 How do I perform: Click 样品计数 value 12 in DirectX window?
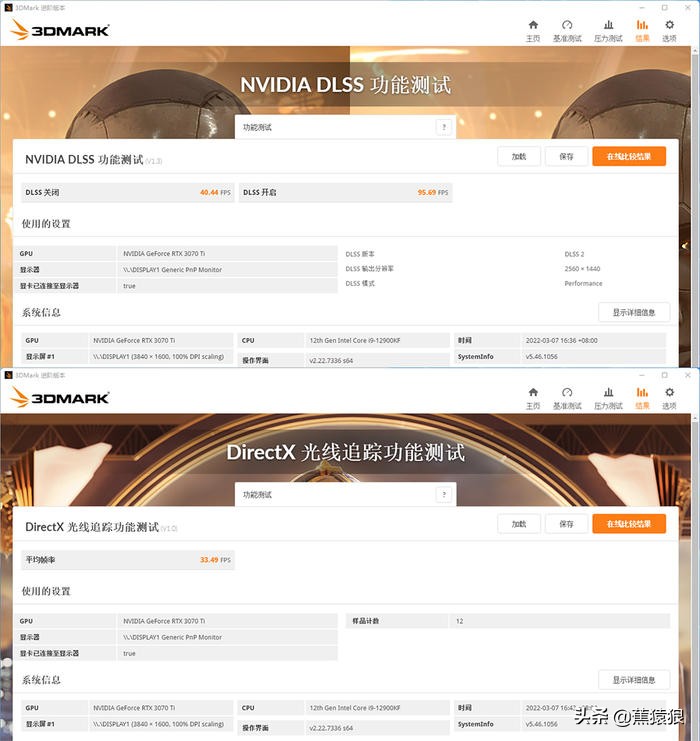[459, 621]
